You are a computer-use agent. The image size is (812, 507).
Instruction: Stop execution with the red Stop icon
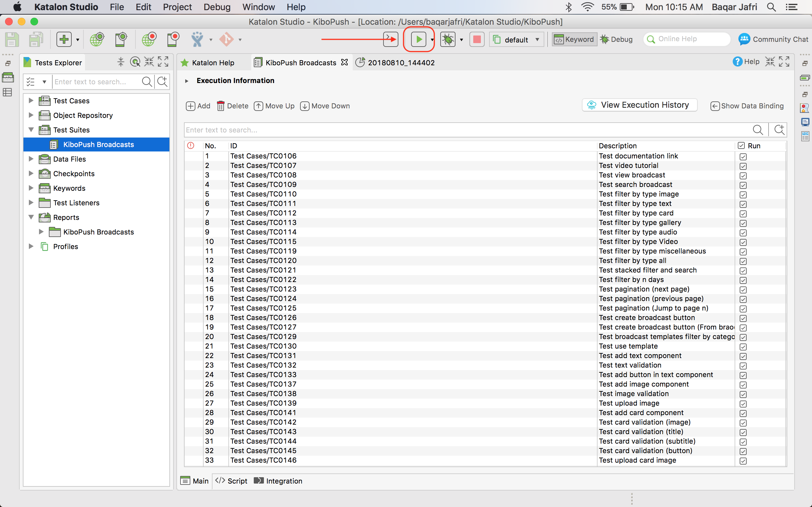[x=477, y=39]
